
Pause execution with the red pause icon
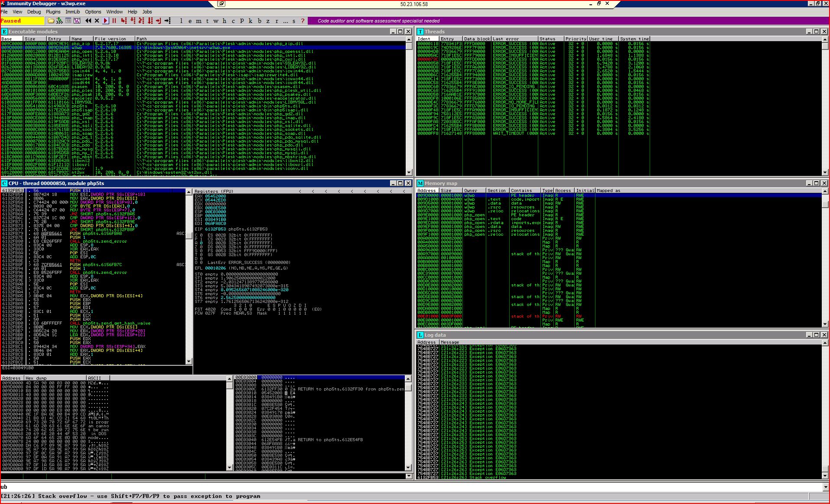tap(114, 20)
